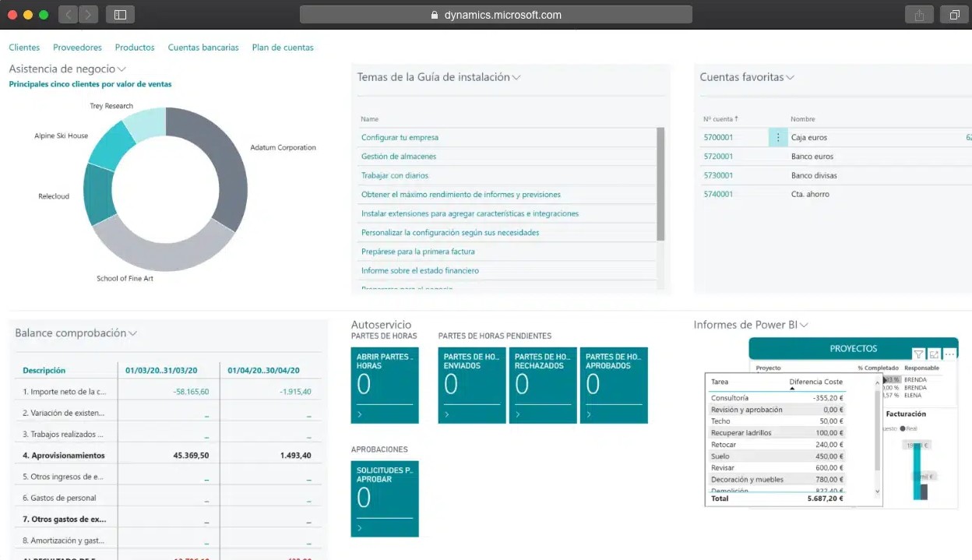The width and height of the screenshot is (972, 560).
Task: Click the 45.369,50 Aprovisionamientos value
Action: 189,456
